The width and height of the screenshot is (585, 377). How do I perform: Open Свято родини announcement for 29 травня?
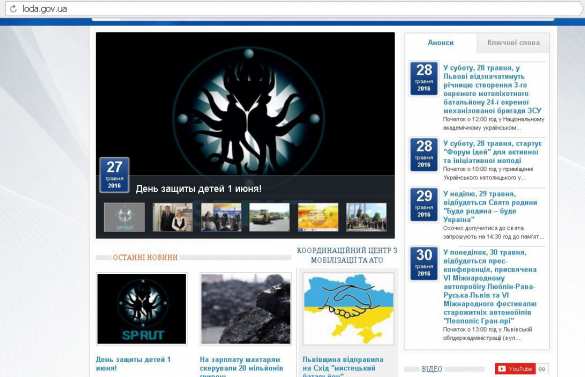pos(490,206)
